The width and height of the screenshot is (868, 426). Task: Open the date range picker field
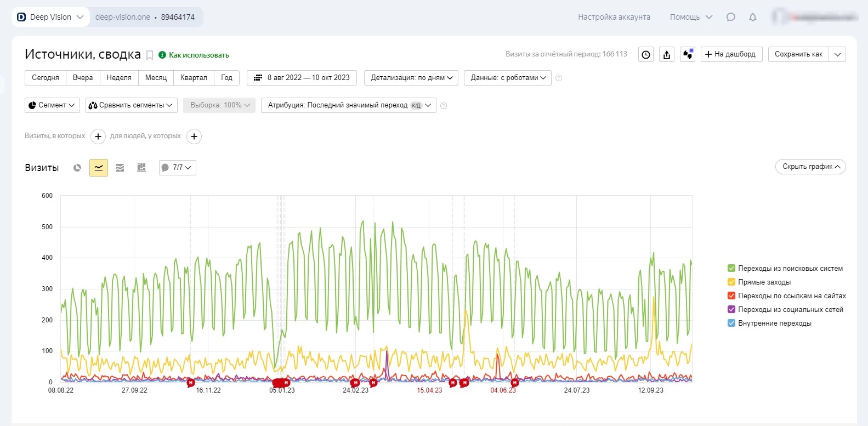tap(302, 78)
